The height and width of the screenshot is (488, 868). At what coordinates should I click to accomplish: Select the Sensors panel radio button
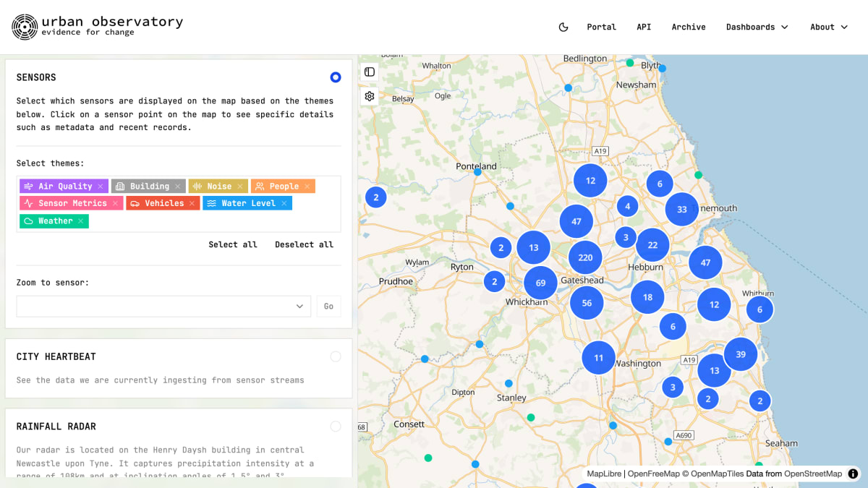click(335, 77)
